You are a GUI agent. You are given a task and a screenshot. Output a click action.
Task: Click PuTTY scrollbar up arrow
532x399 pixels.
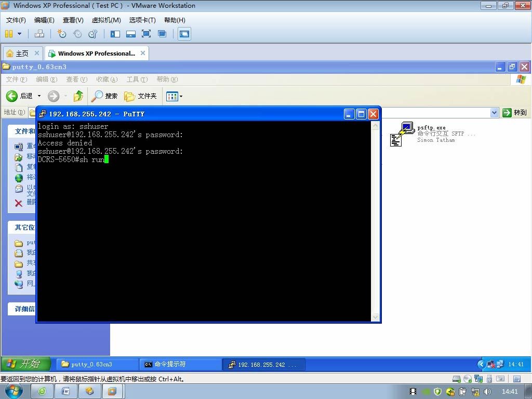point(375,126)
